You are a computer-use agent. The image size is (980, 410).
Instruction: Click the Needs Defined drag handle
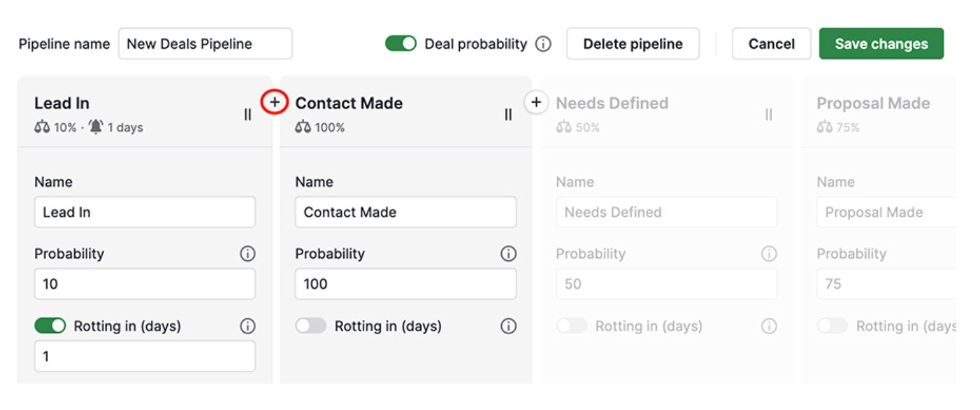(x=769, y=115)
